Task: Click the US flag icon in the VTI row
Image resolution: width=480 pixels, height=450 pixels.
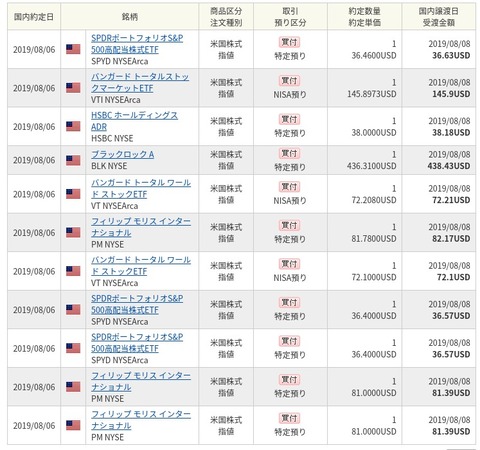Action: pos(73,88)
